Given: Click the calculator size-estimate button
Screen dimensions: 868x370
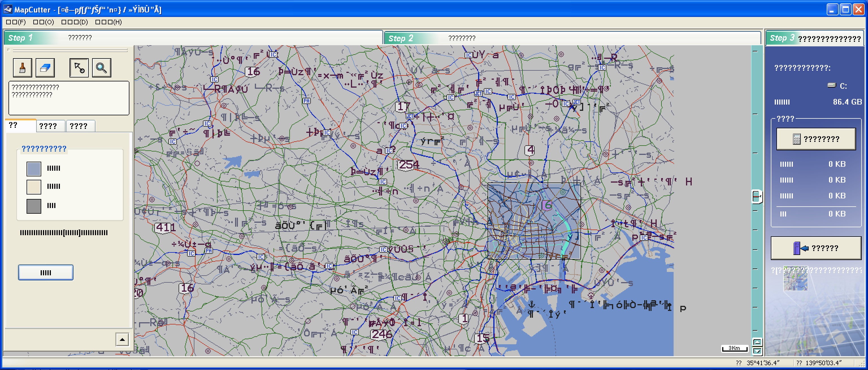Looking at the screenshot, I should (x=816, y=139).
